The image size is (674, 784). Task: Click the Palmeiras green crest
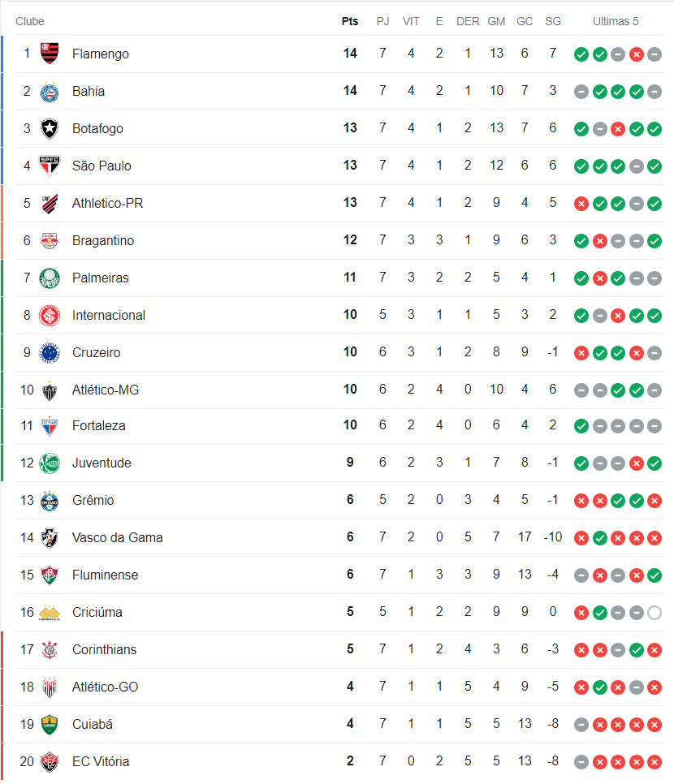(x=50, y=278)
